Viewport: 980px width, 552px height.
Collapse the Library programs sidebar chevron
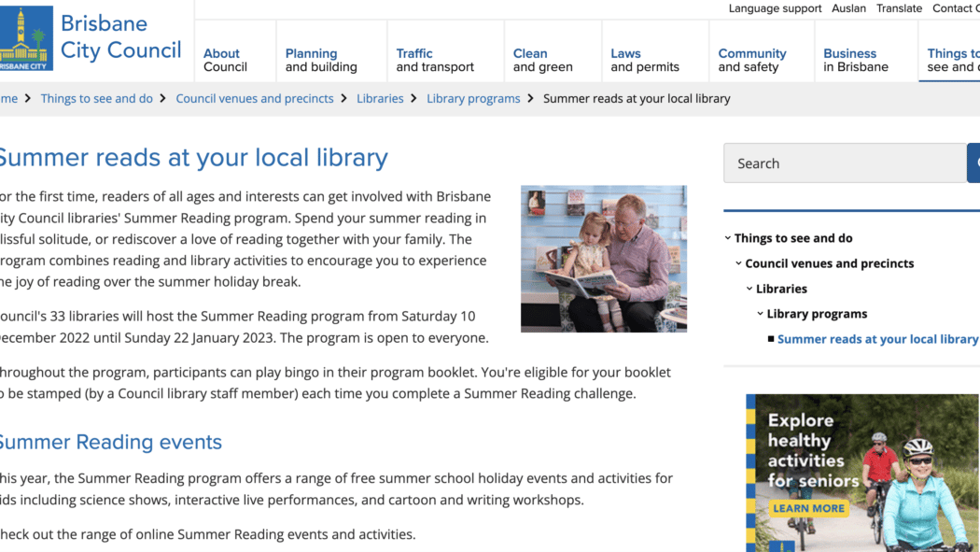point(760,314)
